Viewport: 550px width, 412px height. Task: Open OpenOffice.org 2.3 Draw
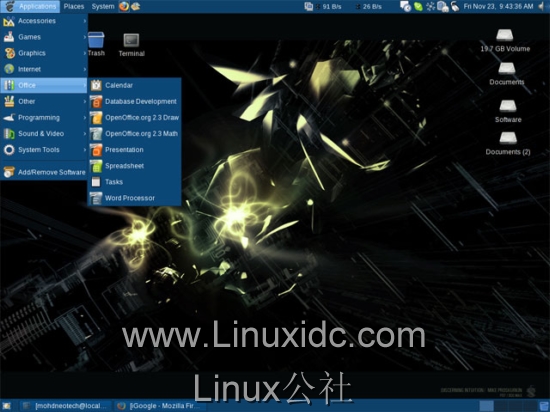point(134,117)
